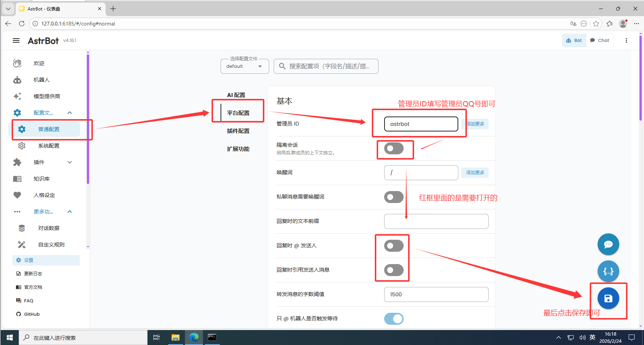644x345 pixels.
Task: Click the 人格设定 heart icon
Action: [17, 195]
